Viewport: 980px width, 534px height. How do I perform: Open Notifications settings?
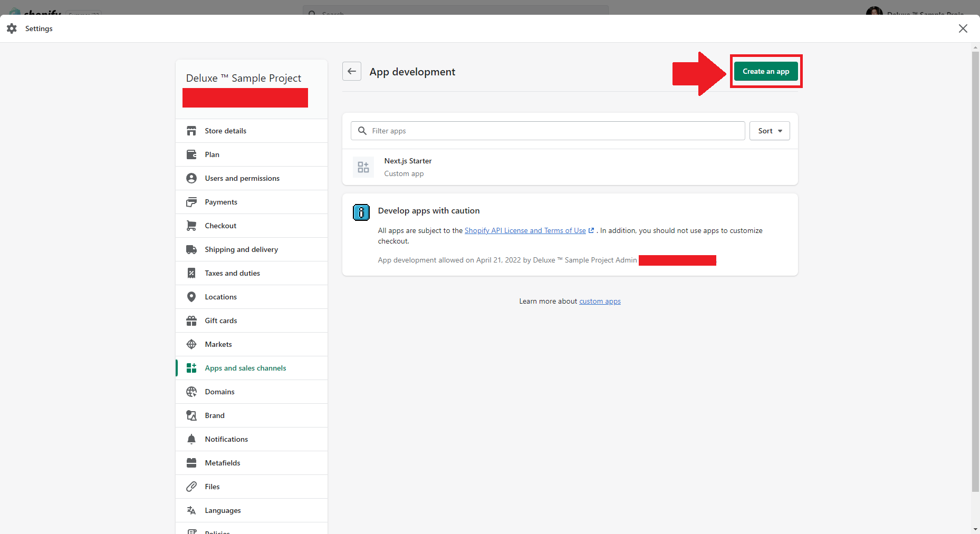(252, 439)
